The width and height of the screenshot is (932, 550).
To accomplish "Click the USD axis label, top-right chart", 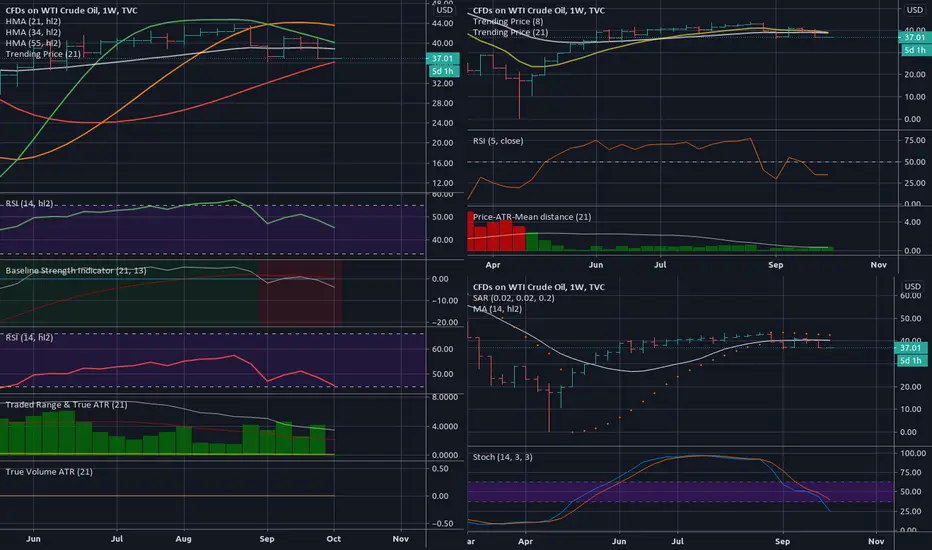I will coord(915,10).
